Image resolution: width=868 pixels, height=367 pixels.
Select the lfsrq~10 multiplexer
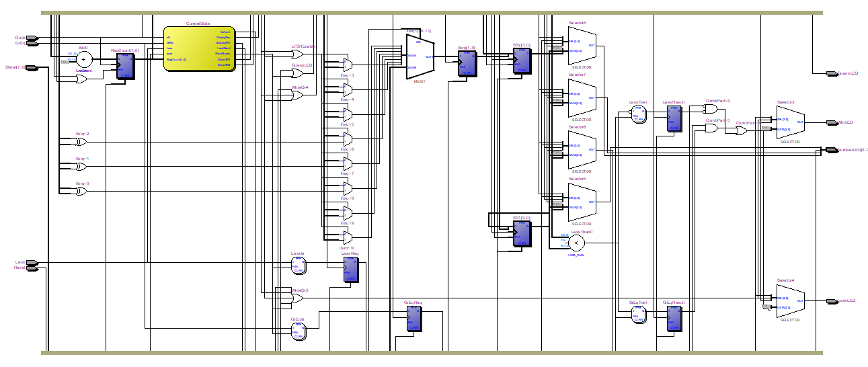348,237
